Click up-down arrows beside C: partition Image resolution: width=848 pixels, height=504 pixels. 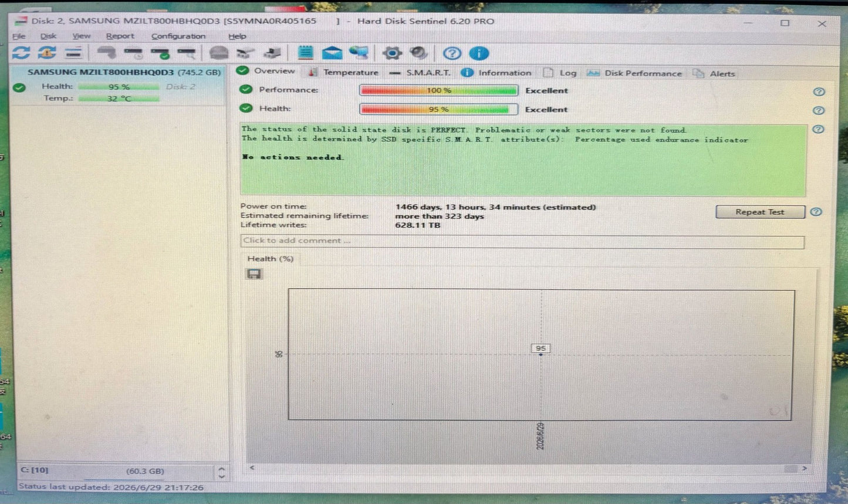click(x=221, y=472)
